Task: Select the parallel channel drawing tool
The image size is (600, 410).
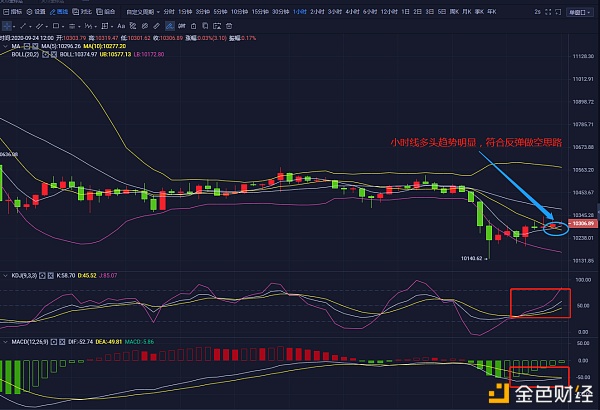Action: (39, 26)
